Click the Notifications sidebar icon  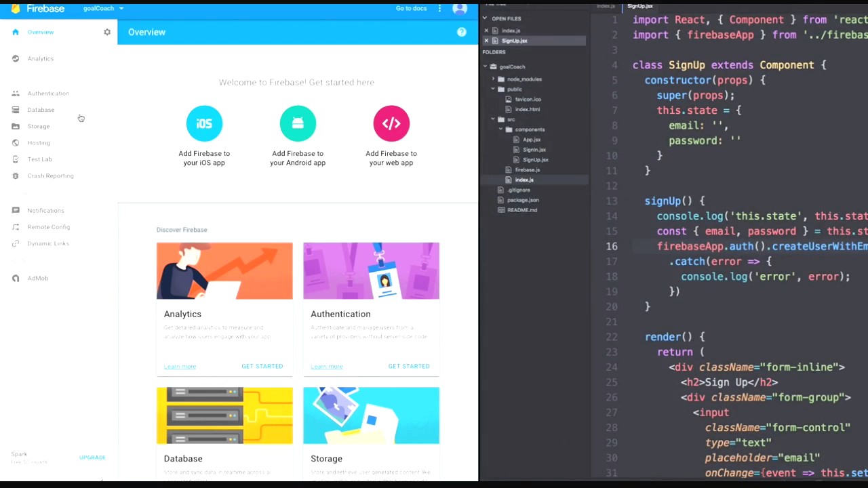(x=16, y=210)
